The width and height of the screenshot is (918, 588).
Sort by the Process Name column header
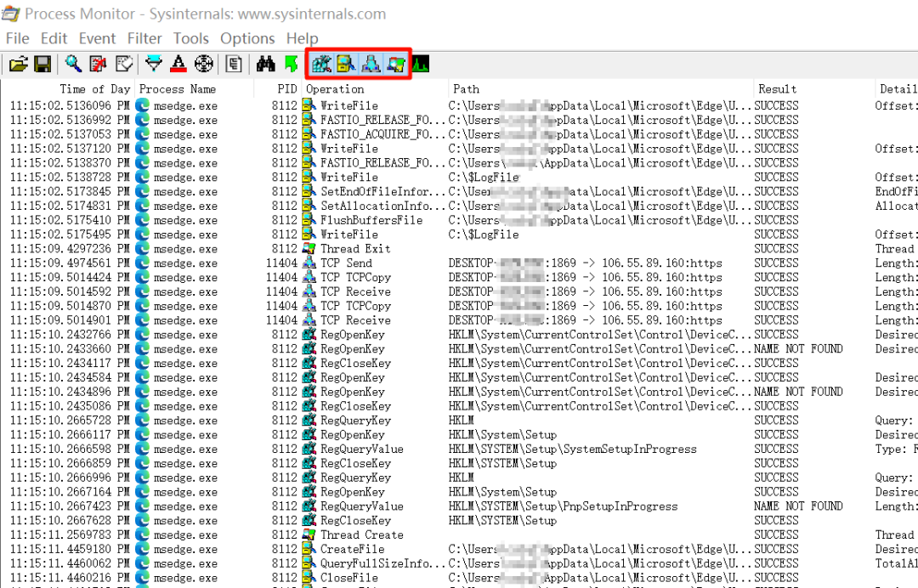click(177, 88)
